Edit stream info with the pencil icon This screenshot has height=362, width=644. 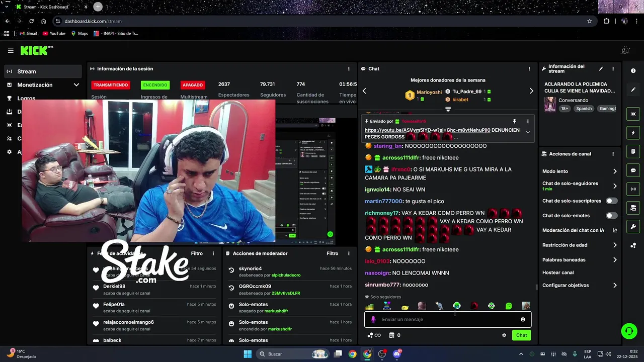click(x=601, y=69)
